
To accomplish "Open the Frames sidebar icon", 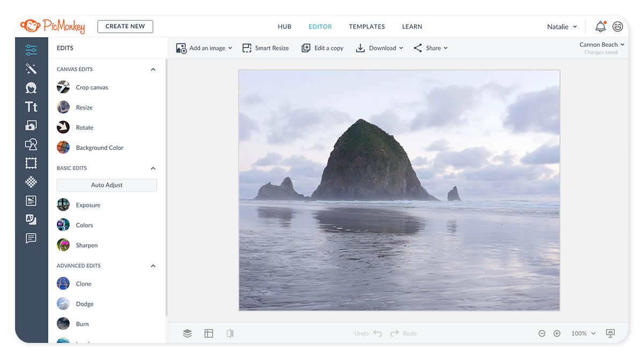I will 31,163.
